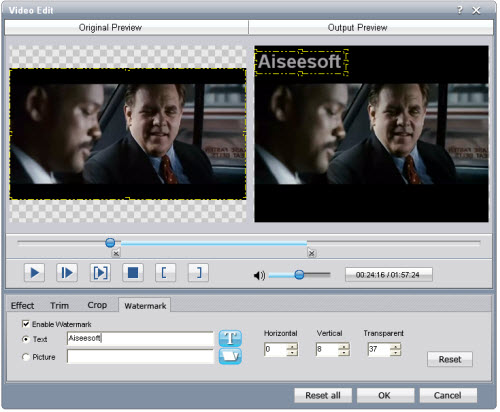Click the Vertical value field
The height and width of the screenshot is (412, 500).
click(x=327, y=349)
